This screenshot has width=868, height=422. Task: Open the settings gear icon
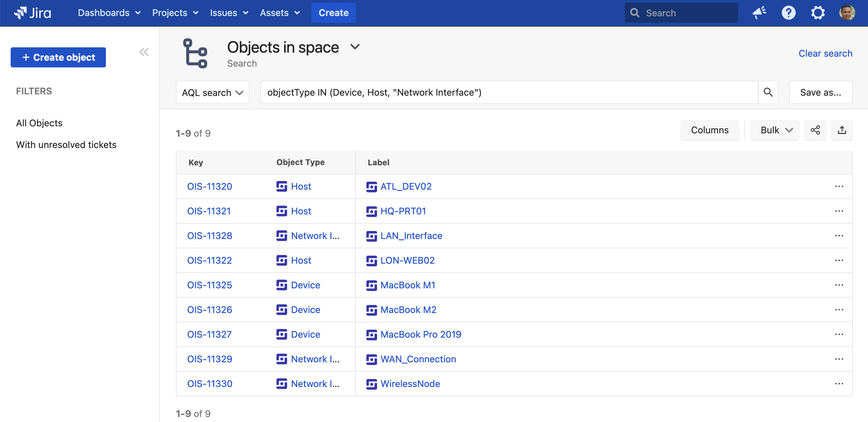pos(817,13)
